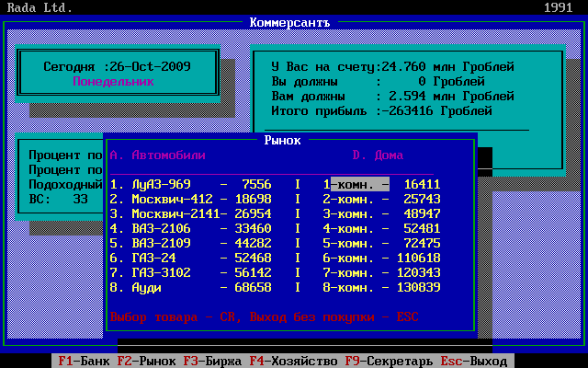This screenshot has width=588, height=368.
Task: Click the 1991 year label
Action: coord(559,7)
